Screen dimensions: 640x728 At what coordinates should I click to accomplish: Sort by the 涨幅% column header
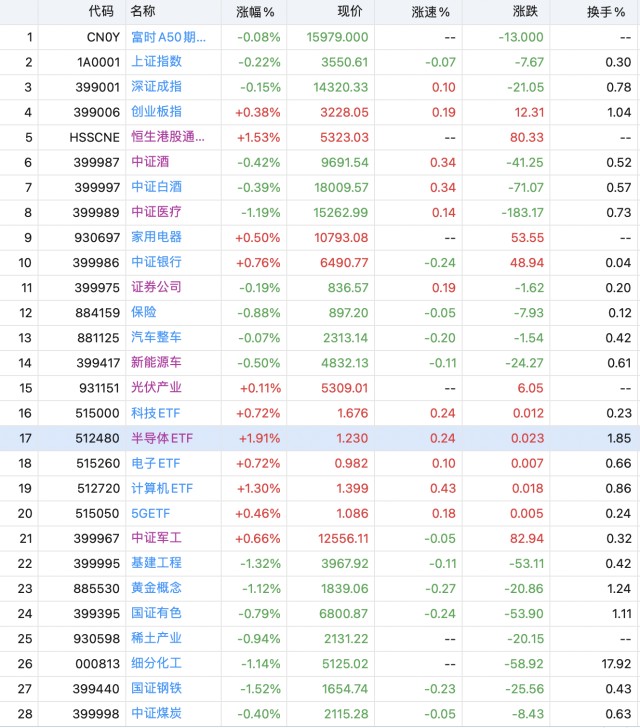click(x=255, y=12)
